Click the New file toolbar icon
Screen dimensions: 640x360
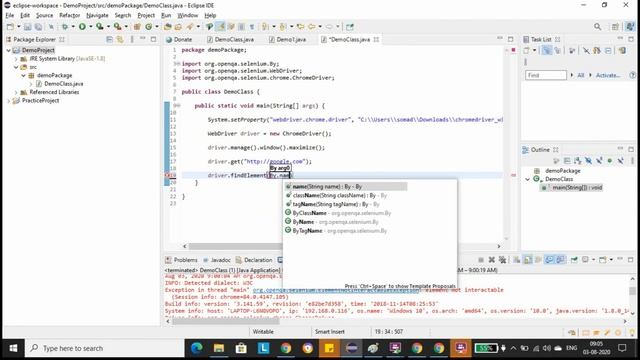10,27
